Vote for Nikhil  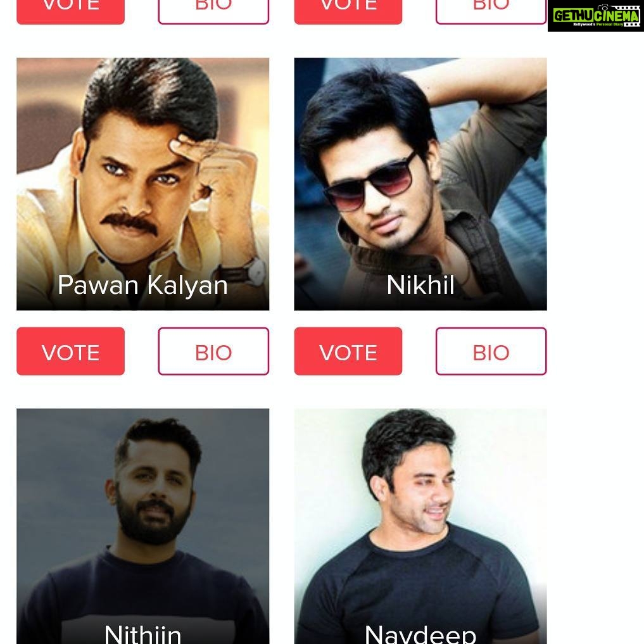(x=348, y=351)
